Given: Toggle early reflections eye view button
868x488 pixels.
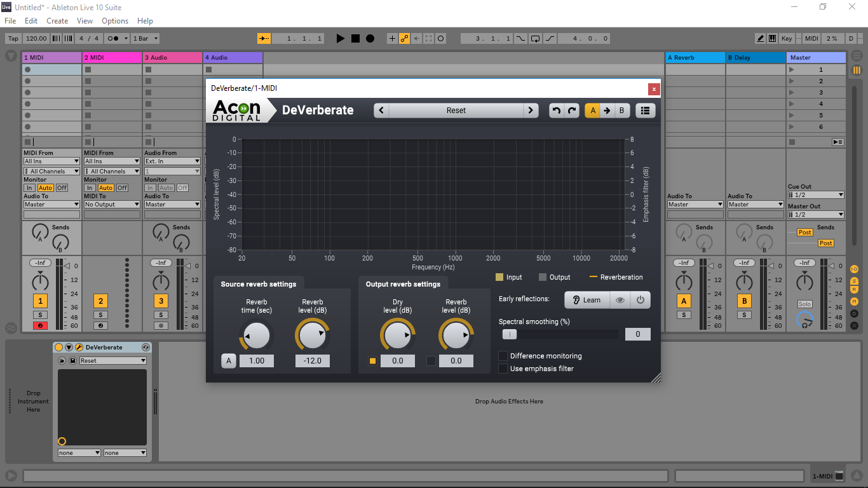Looking at the screenshot, I should pyautogui.click(x=620, y=300).
